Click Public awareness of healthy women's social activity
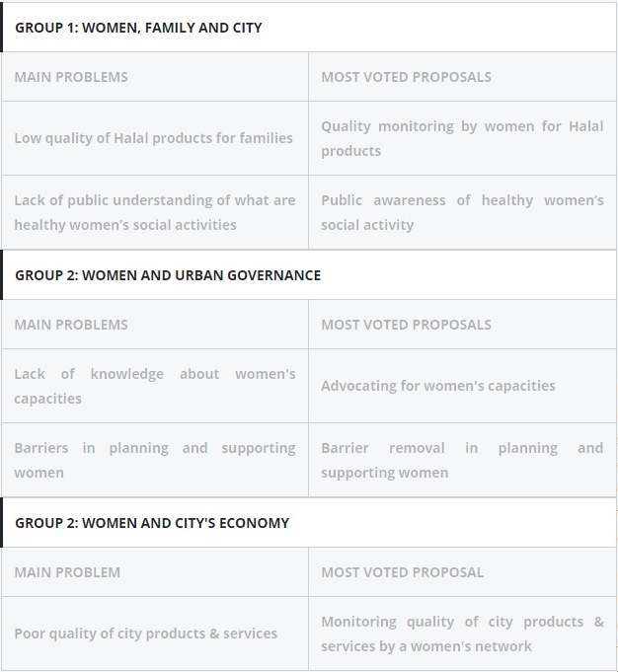The width and height of the screenshot is (618, 672). (x=462, y=212)
